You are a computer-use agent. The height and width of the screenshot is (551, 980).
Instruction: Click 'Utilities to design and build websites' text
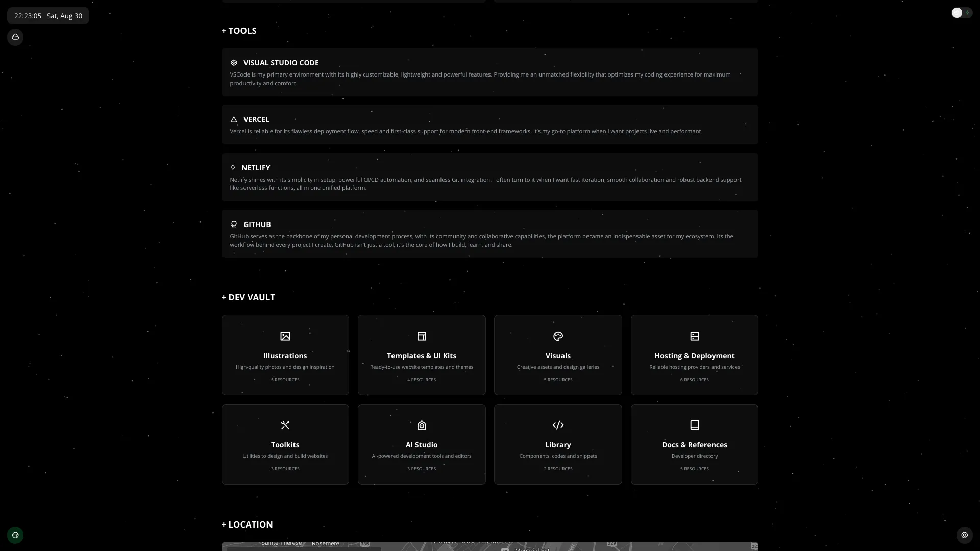(x=285, y=456)
